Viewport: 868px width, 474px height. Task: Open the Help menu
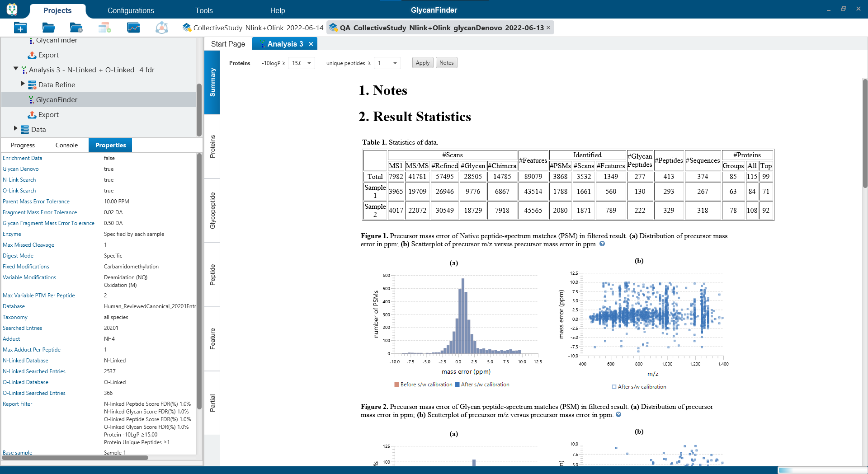click(278, 10)
